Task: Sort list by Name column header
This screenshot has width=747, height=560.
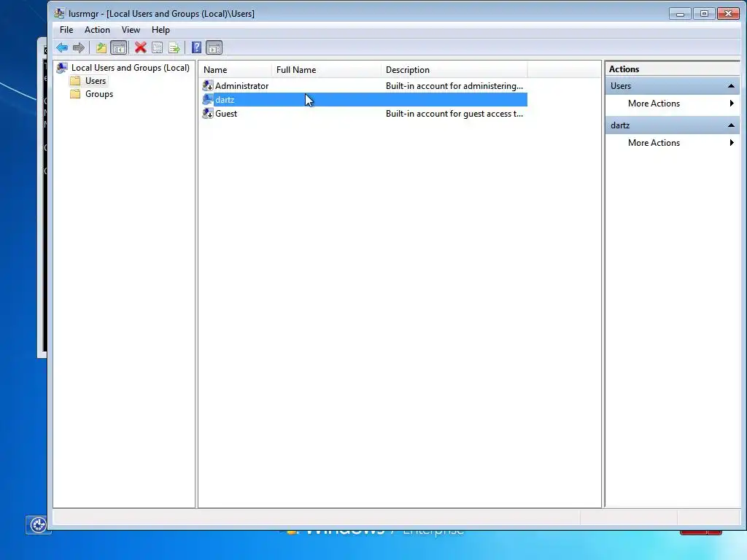Action: point(235,69)
